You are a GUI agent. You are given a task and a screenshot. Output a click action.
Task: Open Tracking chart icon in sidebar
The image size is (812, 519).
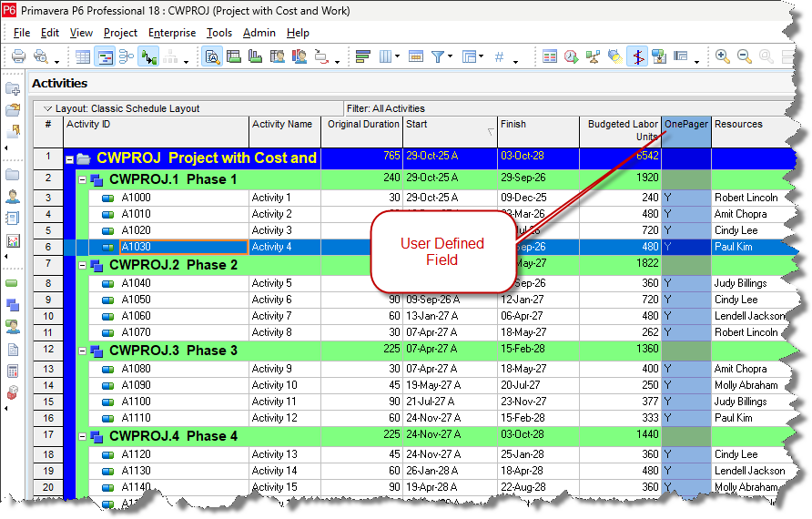tap(13, 240)
